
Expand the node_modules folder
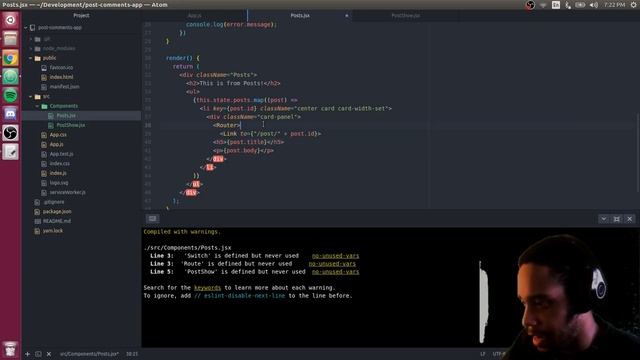click(x=31, y=49)
